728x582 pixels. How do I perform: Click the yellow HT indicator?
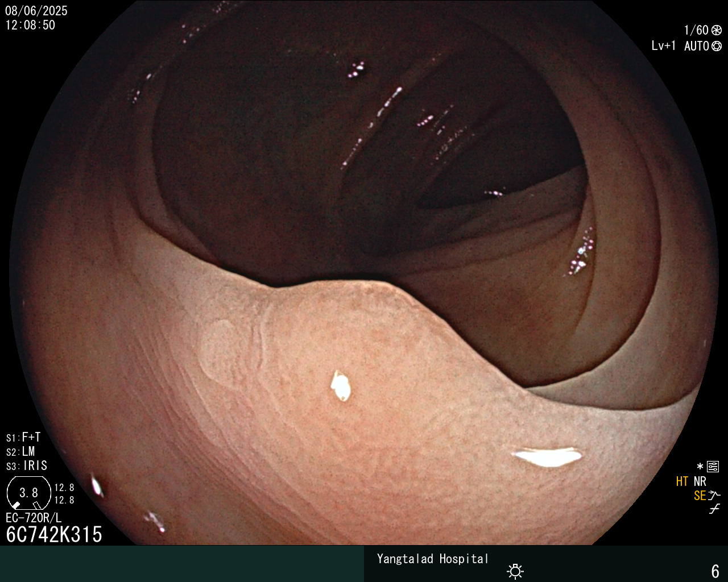click(x=682, y=481)
